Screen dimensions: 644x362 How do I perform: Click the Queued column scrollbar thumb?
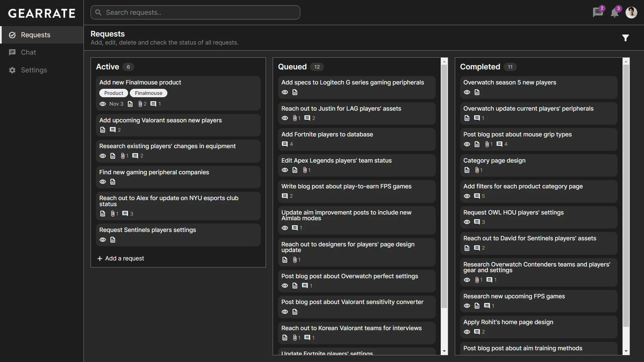(444, 186)
